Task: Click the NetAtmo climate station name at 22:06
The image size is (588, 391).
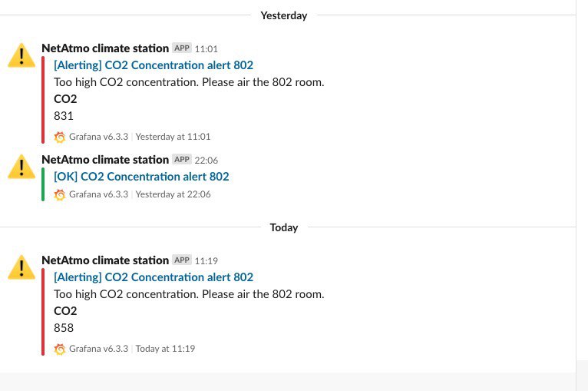Action: pos(105,160)
